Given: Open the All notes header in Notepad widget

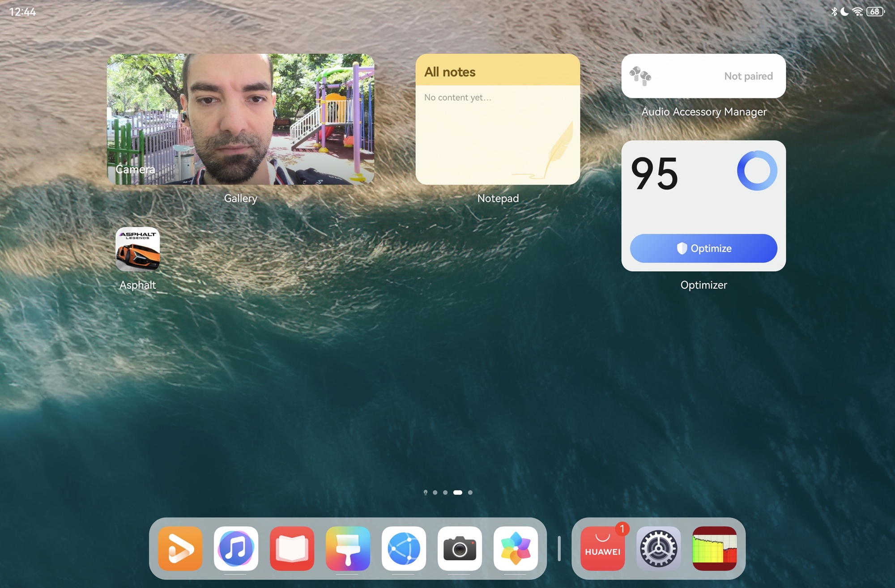Looking at the screenshot, I should coord(498,71).
